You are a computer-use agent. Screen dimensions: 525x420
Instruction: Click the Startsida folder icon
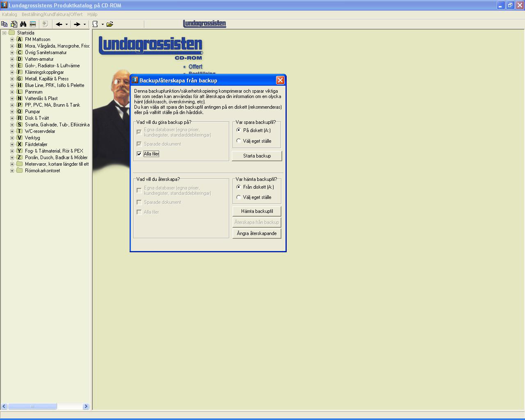pyautogui.click(x=11, y=33)
